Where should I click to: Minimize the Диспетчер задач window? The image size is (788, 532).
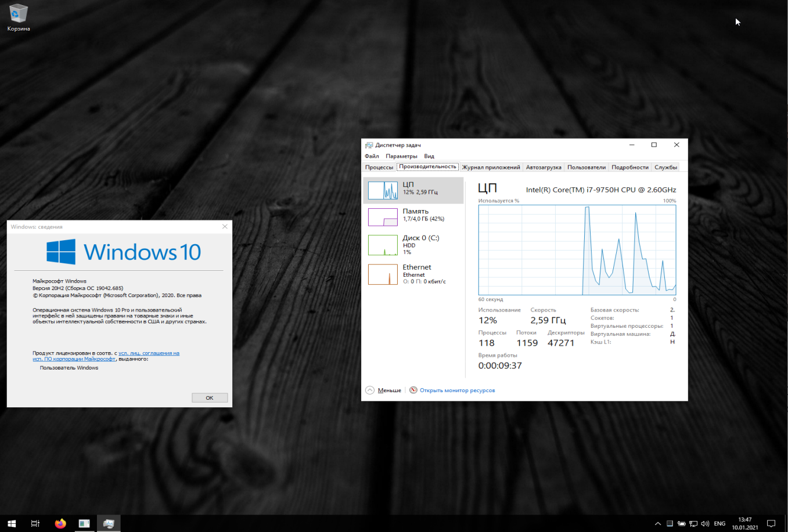click(632, 145)
